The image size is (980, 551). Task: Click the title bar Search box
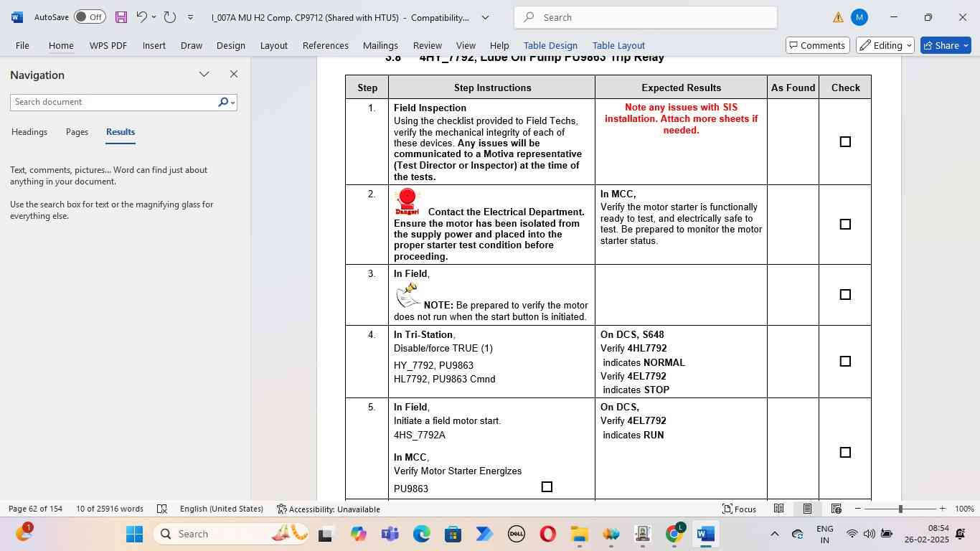click(646, 17)
